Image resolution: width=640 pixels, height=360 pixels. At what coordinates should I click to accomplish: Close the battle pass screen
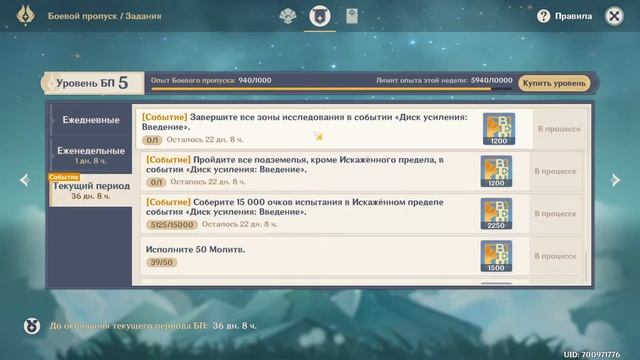tap(614, 16)
